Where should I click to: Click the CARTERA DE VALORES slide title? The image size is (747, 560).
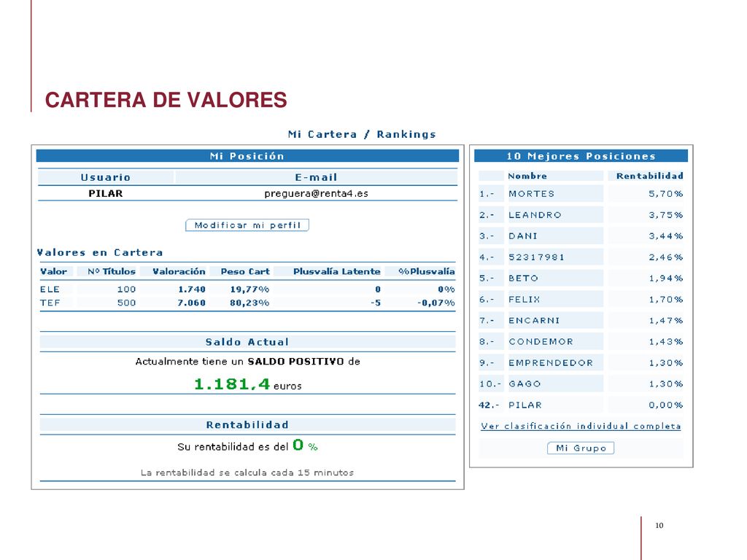click(166, 100)
